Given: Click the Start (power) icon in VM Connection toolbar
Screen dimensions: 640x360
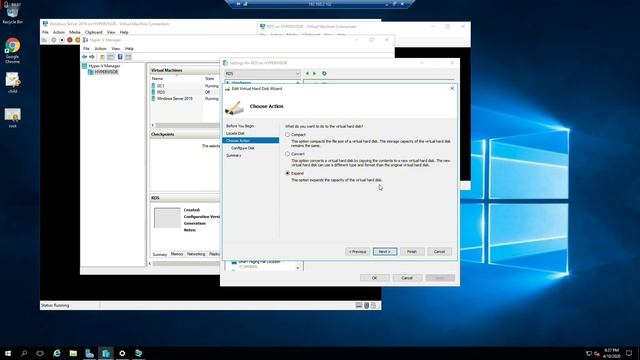Looking at the screenshot, I should [53, 40].
